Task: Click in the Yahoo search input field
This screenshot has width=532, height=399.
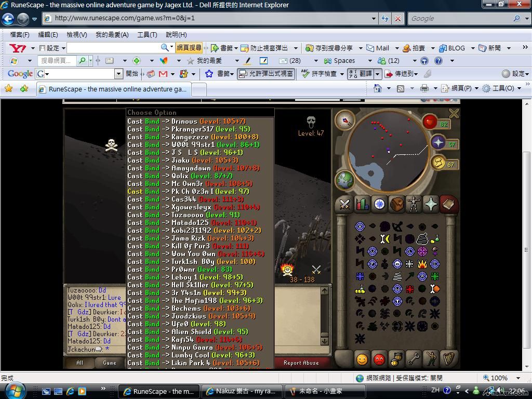Action: click(113, 48)
